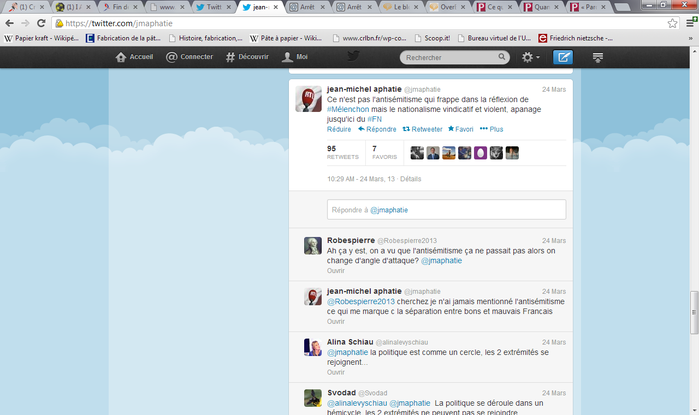The width and height of the screenshot is (699, 415).
Task: Click the purple retweeter avatar thumbnail
Action: (x=480, y=153)
